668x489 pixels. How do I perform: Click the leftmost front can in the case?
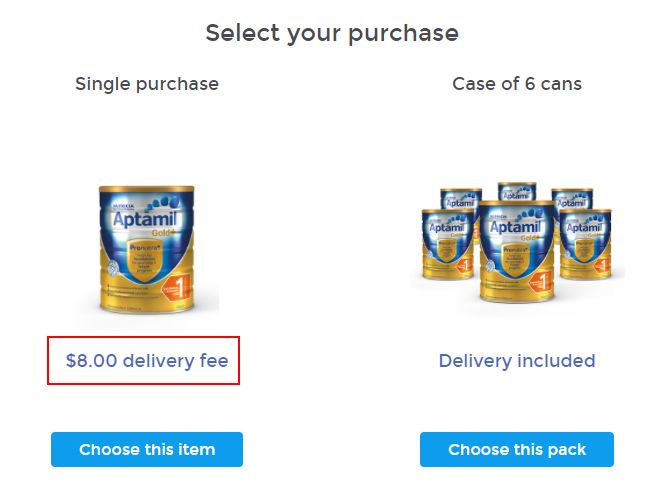(x=446, y=245)
